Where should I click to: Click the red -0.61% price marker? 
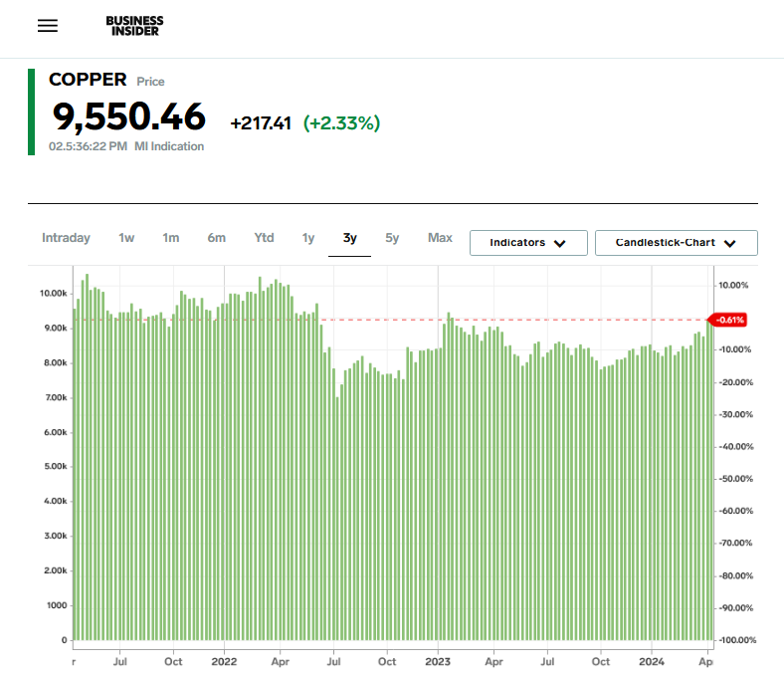click(x=728, y=320)
